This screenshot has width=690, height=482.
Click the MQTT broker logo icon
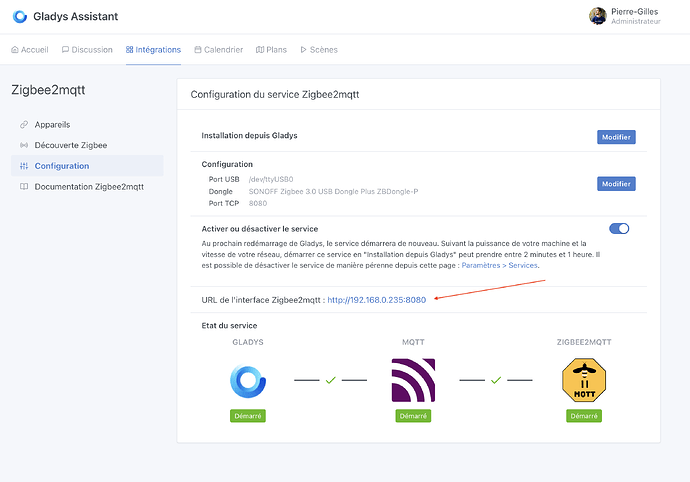click(x=413, y=381)
